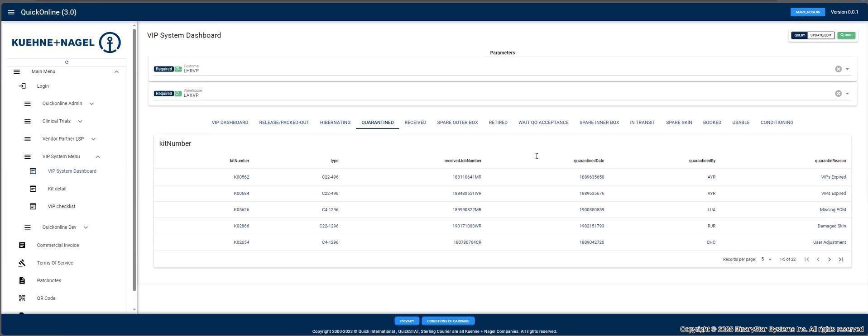Toggle Warehouse field green icon
Image resolution: width=868 pixels, height=336 pixels.
click(178, 94)
